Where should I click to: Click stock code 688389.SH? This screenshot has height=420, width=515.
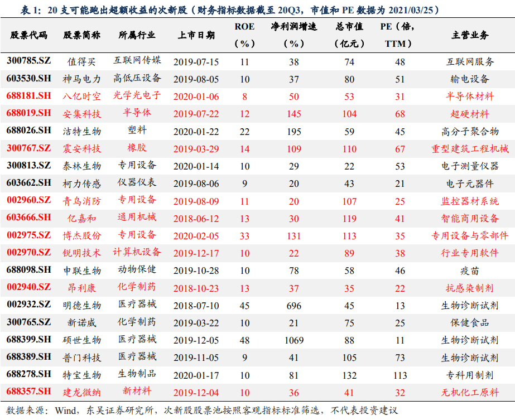coord(29,357)
